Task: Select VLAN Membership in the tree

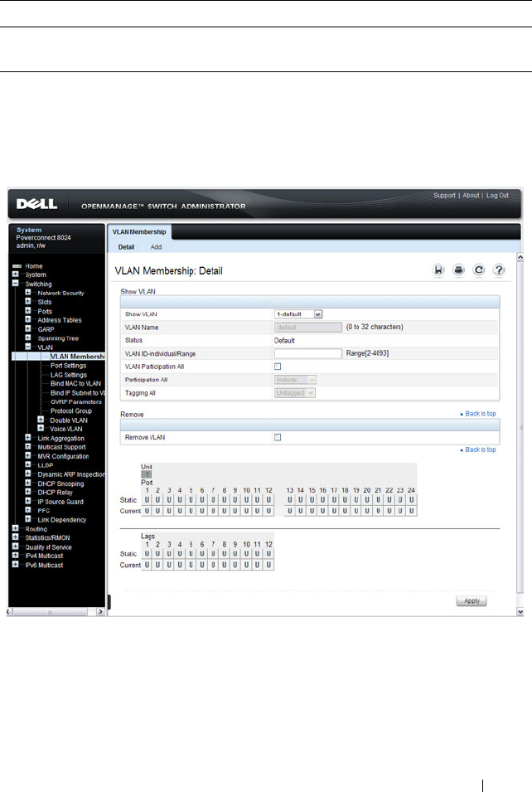Action: coord(77,357)
